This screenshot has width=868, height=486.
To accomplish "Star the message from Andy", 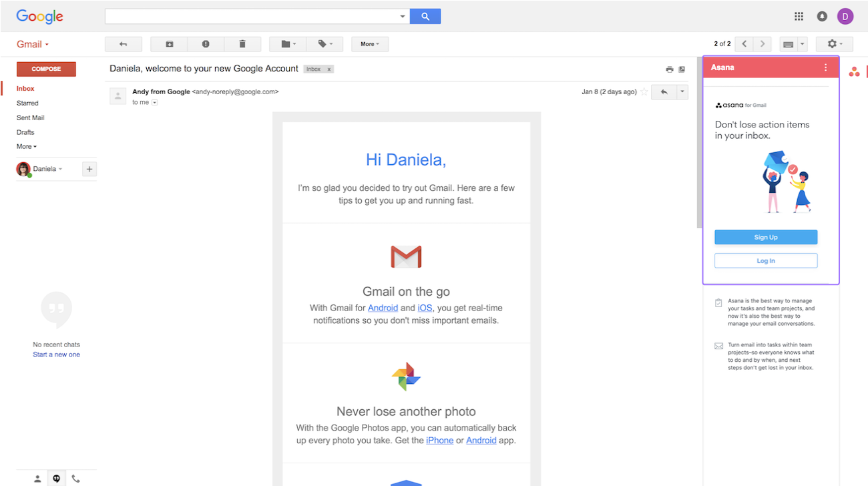I will tap(644, 92).
